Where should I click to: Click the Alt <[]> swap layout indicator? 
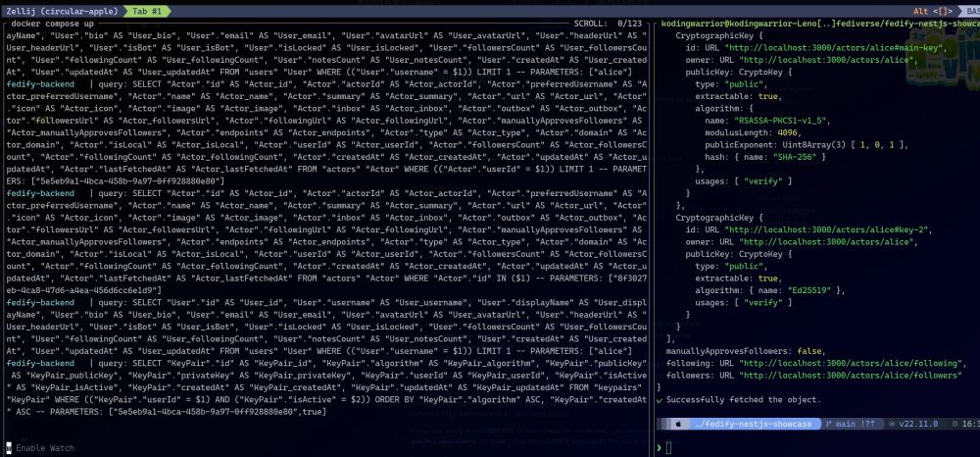pyautogui.click(x=932, y=11)
